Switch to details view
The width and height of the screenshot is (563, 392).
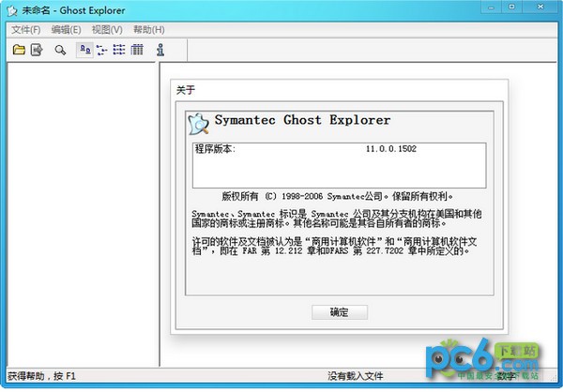pos(137,50)
